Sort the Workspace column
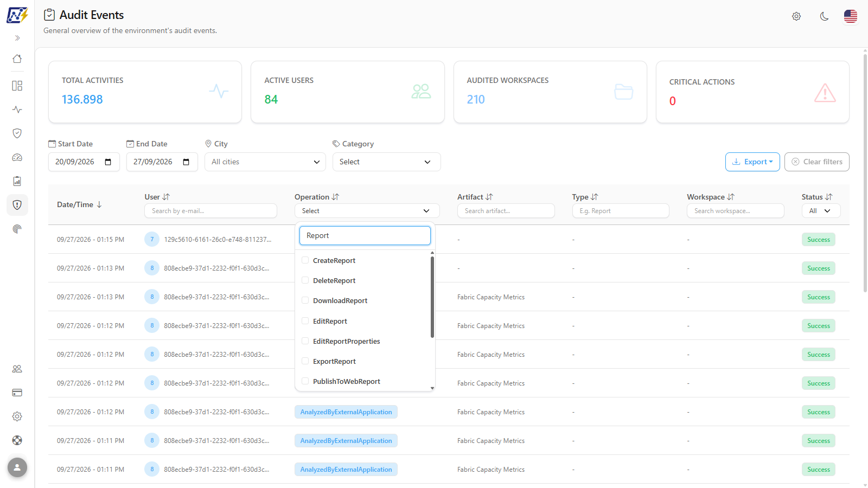This screenshot has height=488, width=868. pos(731,197)
